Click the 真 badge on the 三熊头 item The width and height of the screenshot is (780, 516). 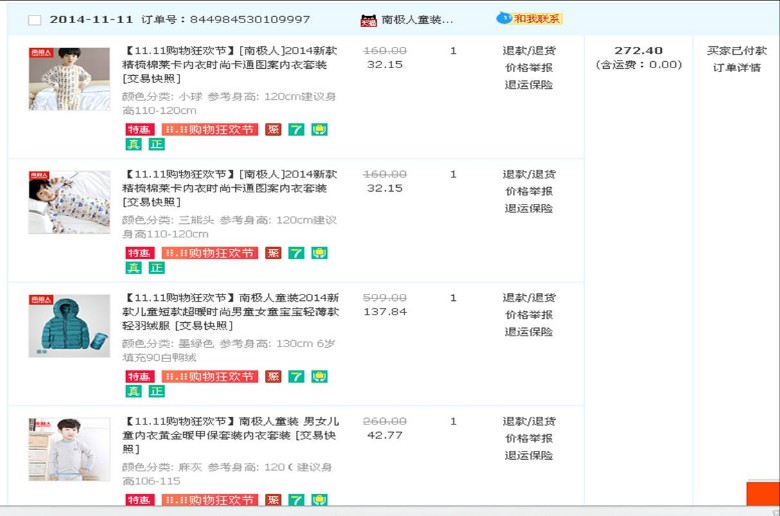pyautogui.click(x=133, y=268)
